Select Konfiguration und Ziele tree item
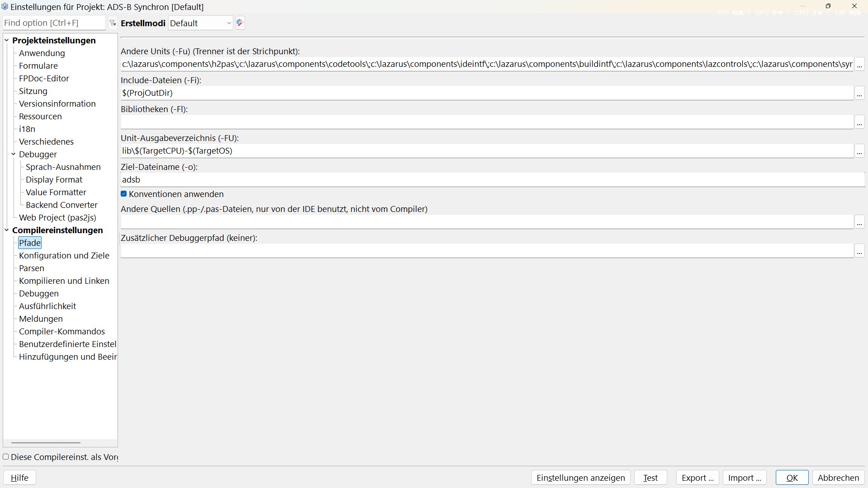The image size is (868, 488). coord(64,255)
